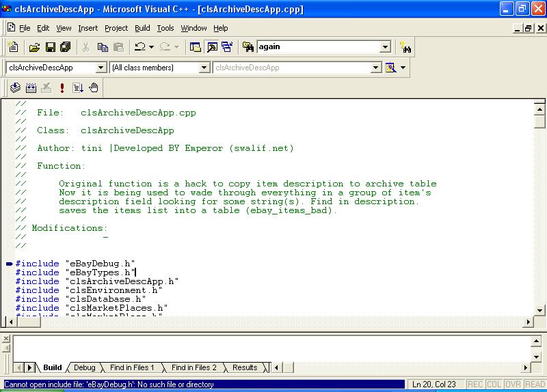
Task: Close the Output pane with X button
Action: 6,339
